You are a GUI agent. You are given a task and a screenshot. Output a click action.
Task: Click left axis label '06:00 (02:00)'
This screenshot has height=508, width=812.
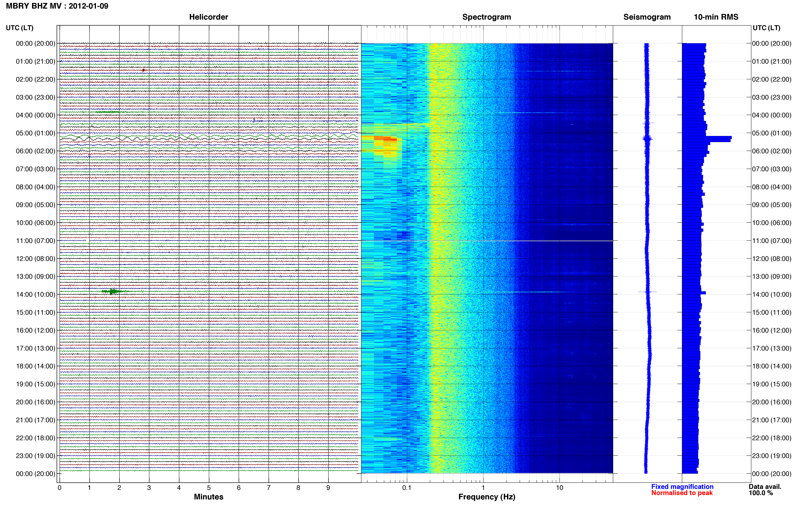36,151
